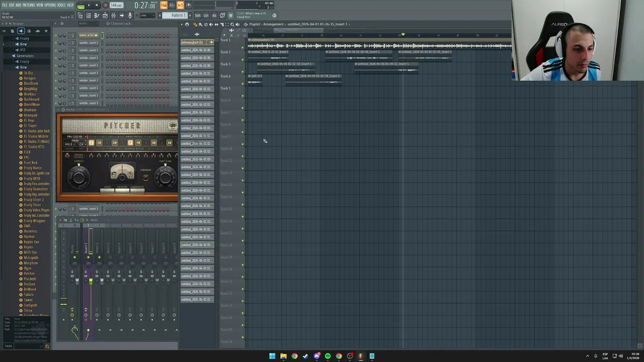Open the PATTERNS menu
This screenshot has width=644, height=362.
[x=29, y=5]
